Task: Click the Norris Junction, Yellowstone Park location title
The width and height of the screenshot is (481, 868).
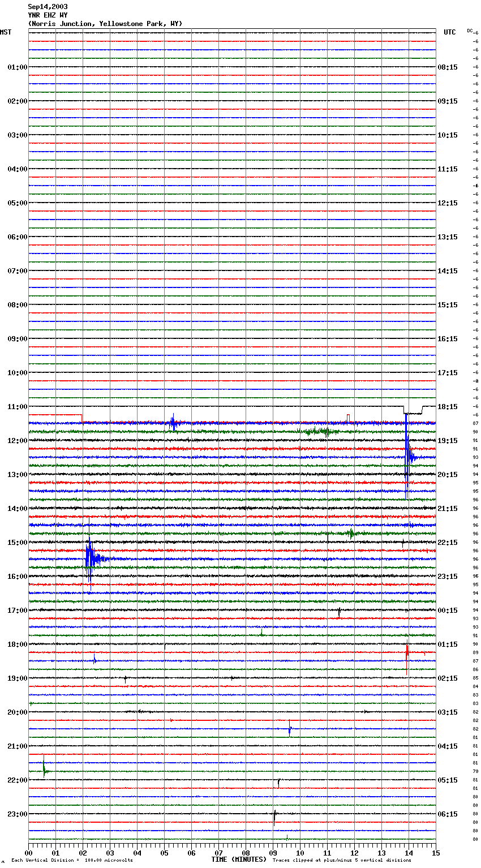Action: click(x=105, y=24)
